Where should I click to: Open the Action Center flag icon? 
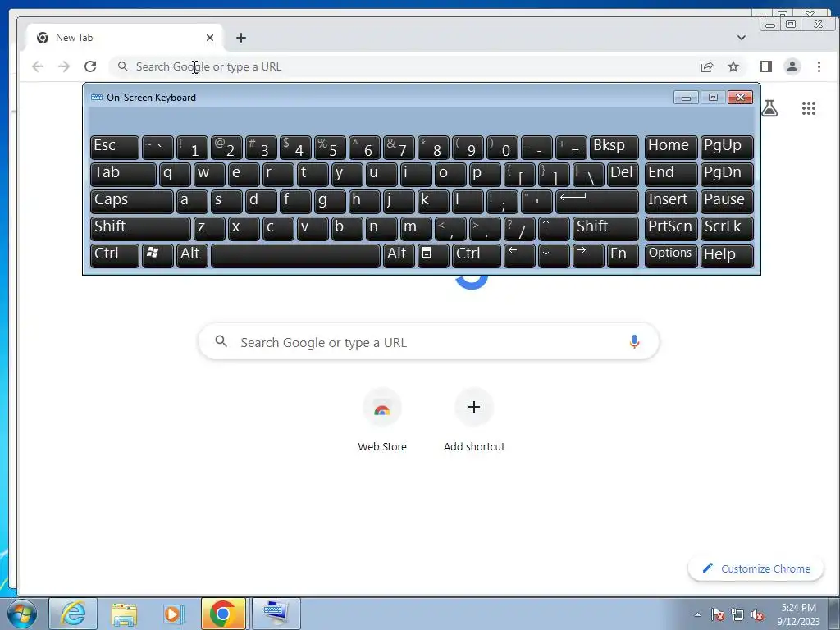[718, 614]
